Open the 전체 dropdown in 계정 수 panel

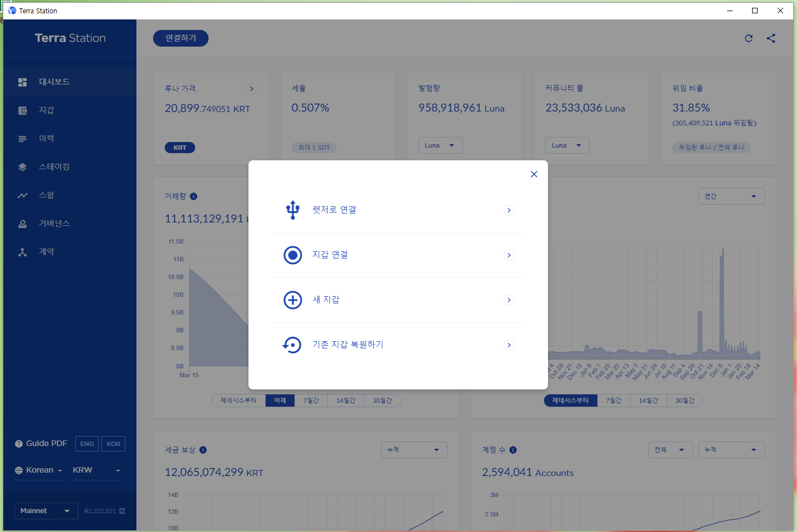point(671,450)
